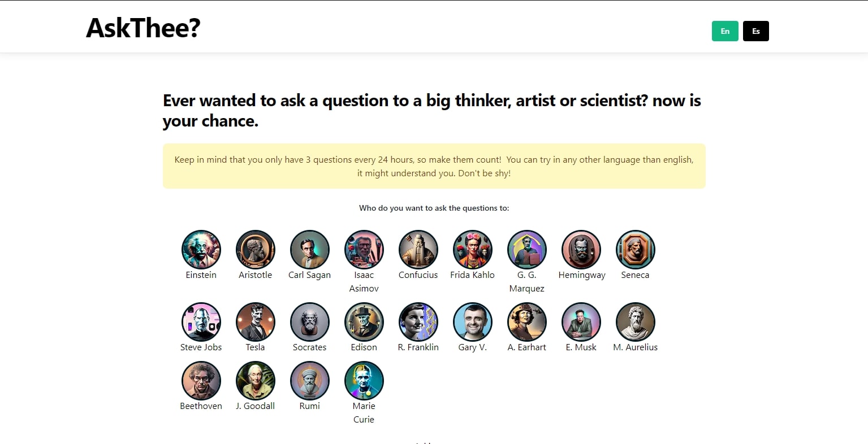Image resolution: width=868 pixels, height=444 pixels.
Task: Pick the G. G. Marquez avatar
Action: click(x=527, y=250)
